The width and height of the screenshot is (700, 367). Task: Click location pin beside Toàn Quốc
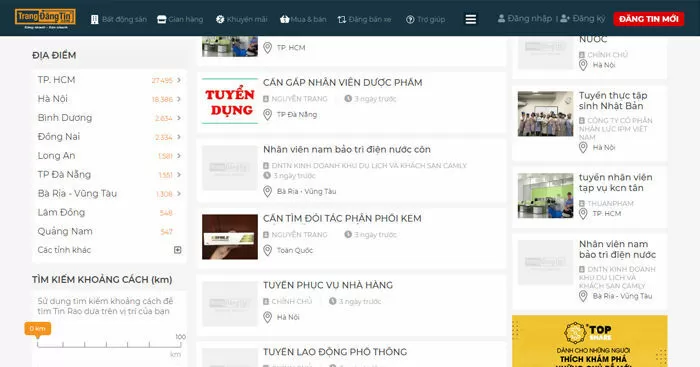(x=267, y=250)
